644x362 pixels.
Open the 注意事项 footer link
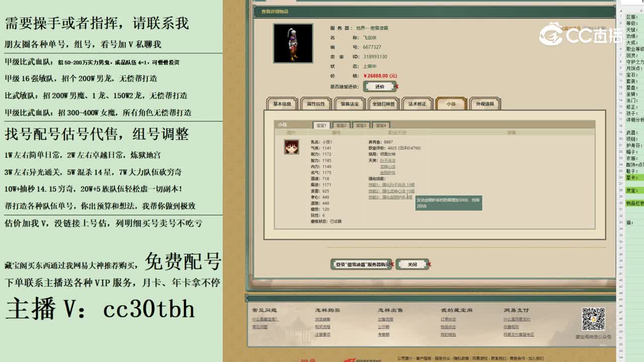click(323, 334)
